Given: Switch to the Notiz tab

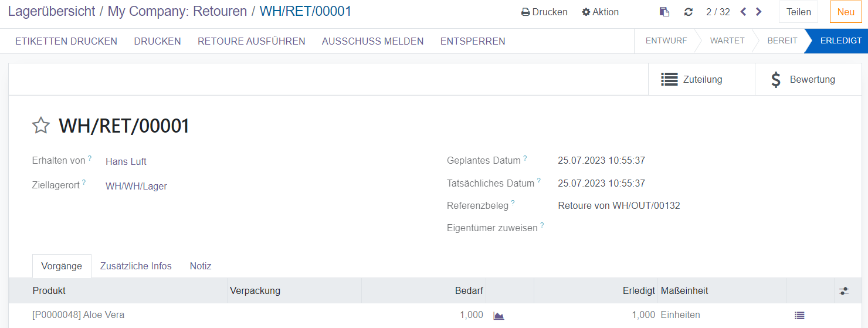Looking at the screenshot, I should point(201,266).
